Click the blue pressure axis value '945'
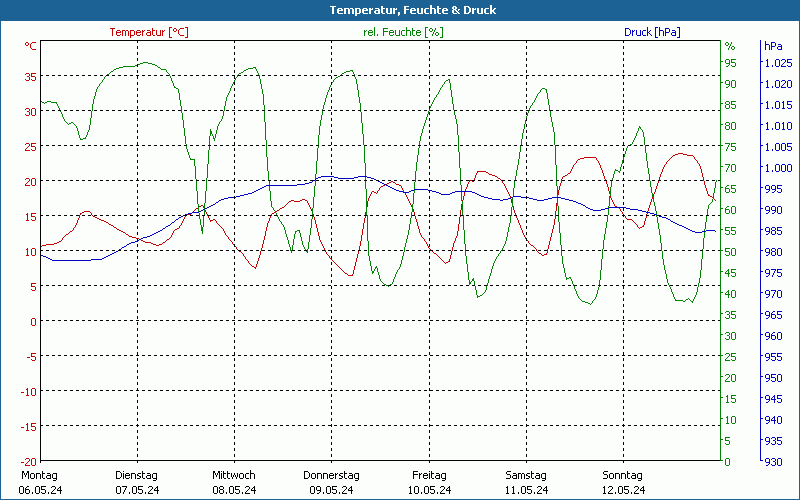Screen dimensions: 800x500 [x=773, y=399]
